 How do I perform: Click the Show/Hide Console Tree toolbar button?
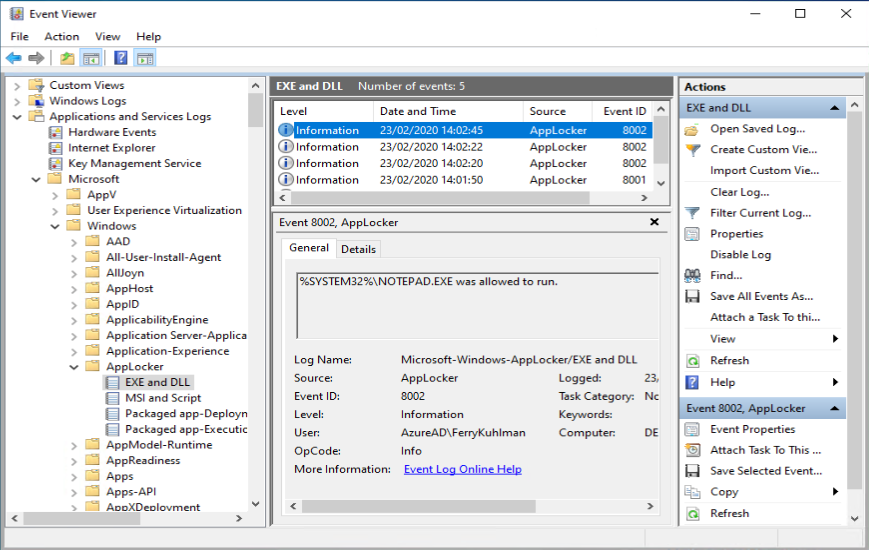click(91, 58)
